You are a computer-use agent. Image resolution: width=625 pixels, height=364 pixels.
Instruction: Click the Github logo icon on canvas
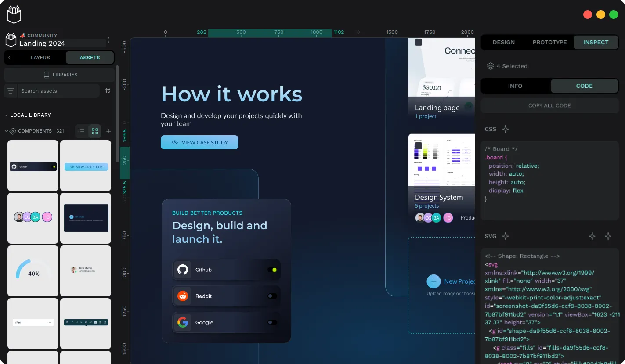(182, 270)
